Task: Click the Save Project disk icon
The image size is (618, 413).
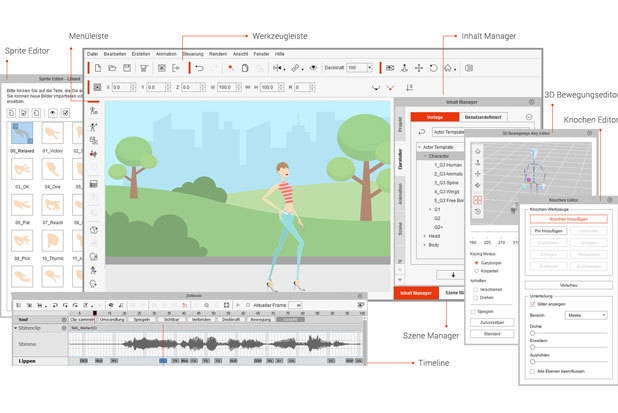Action: pos(127,68)
